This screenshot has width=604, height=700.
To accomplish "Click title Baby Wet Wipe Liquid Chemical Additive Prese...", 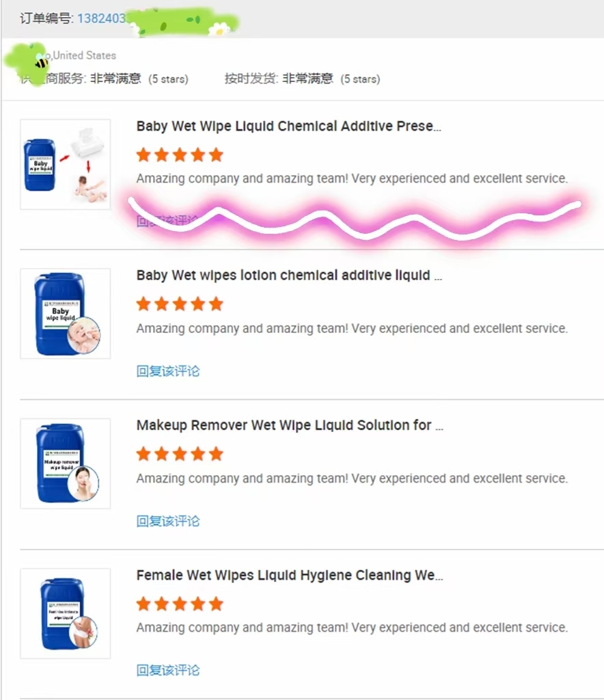I will coord(288,126).
